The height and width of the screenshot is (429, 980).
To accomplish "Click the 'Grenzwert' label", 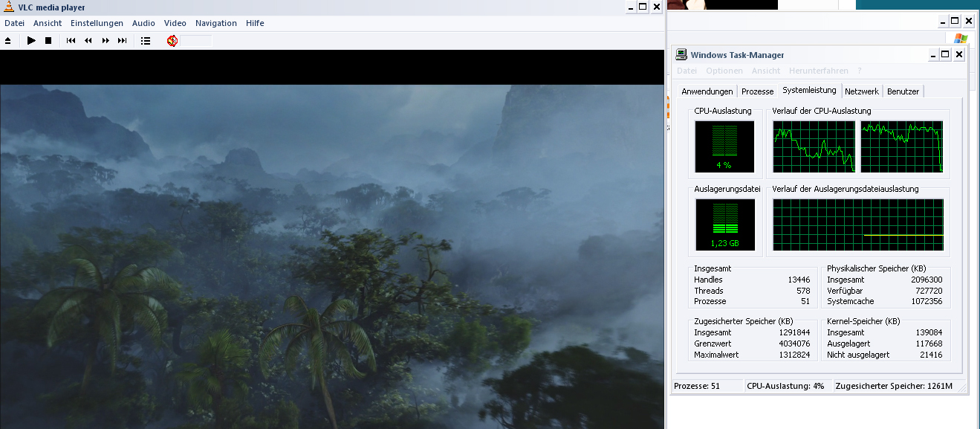I will pyautogui.click(x=713, y=343).
